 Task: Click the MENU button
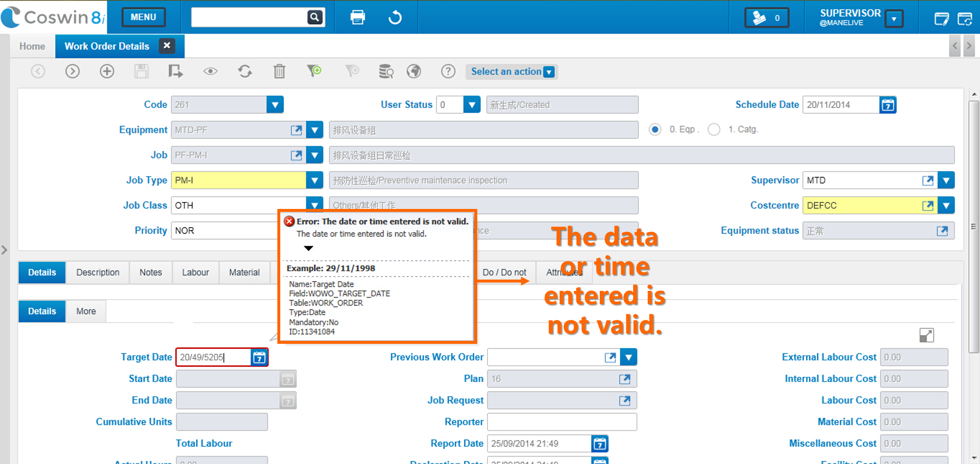[x=143, y=17]
